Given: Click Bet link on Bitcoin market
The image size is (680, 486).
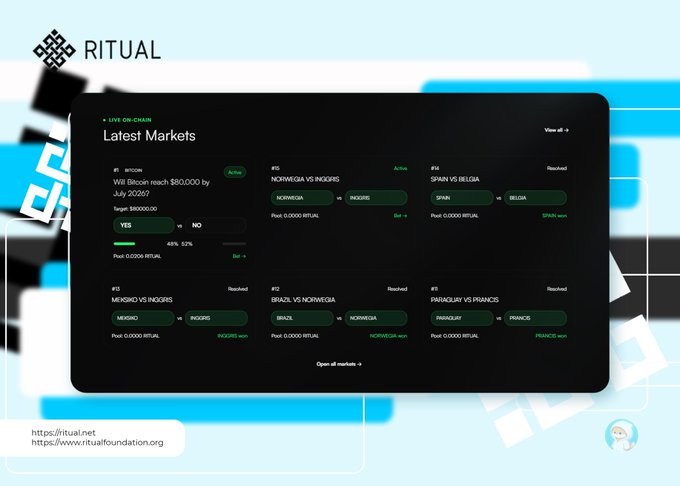Looking at the screenshot, I should 239,256.
